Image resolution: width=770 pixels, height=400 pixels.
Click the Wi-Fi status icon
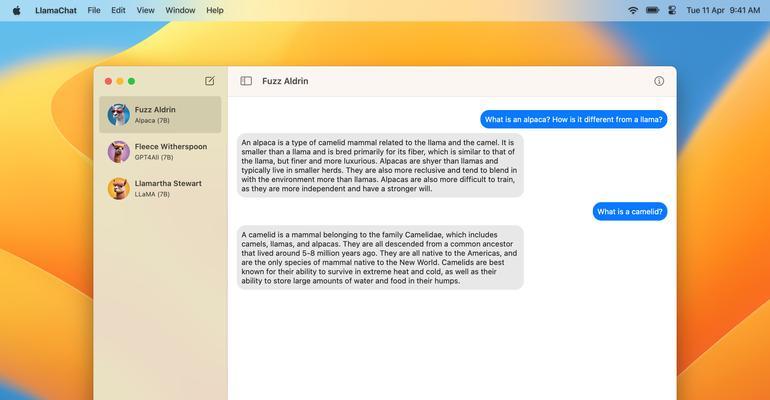633,10
